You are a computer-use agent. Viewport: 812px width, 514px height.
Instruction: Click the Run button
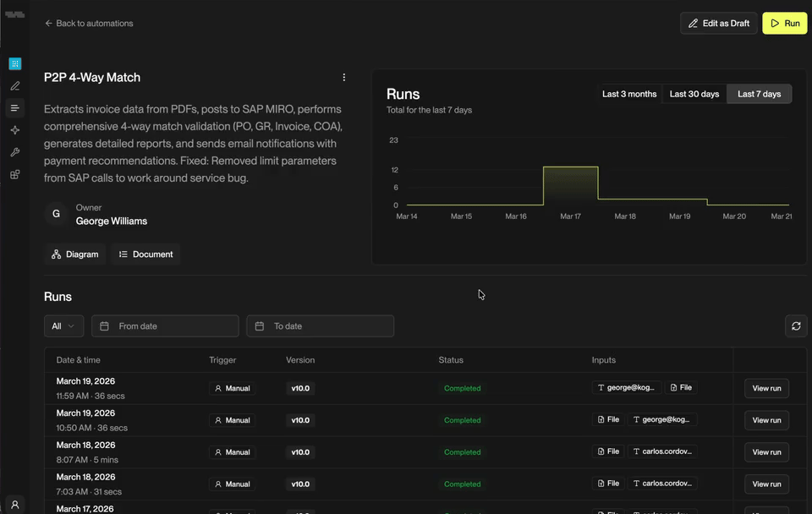pos(784,23)
